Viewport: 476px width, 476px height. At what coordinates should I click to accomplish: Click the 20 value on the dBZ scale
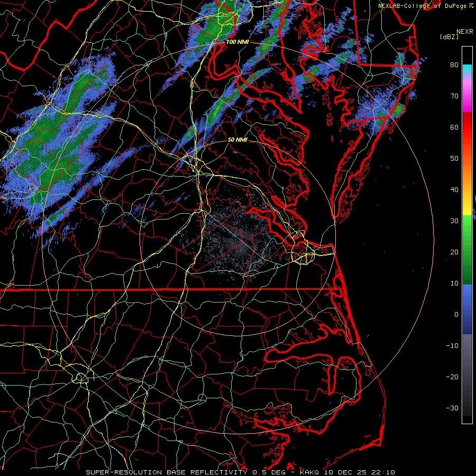point(454,252)
